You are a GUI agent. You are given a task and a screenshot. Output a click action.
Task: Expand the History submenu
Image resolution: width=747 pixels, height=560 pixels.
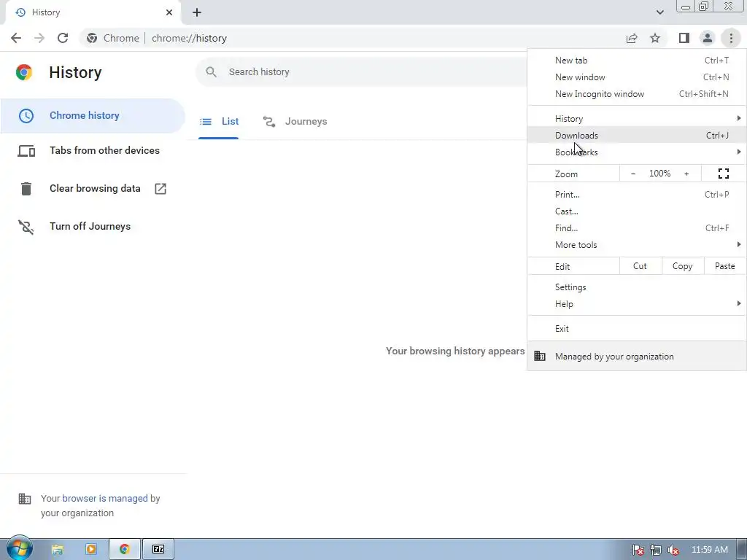637,119
